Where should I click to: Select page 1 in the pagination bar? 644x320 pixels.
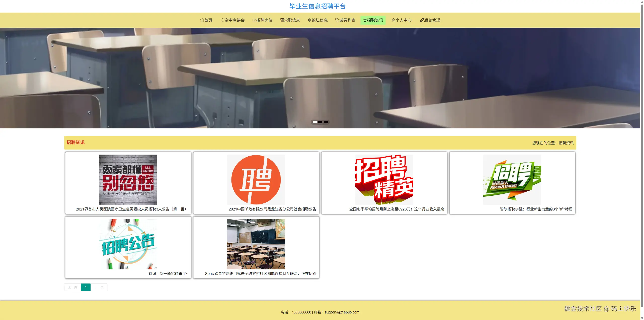(86, 287)
